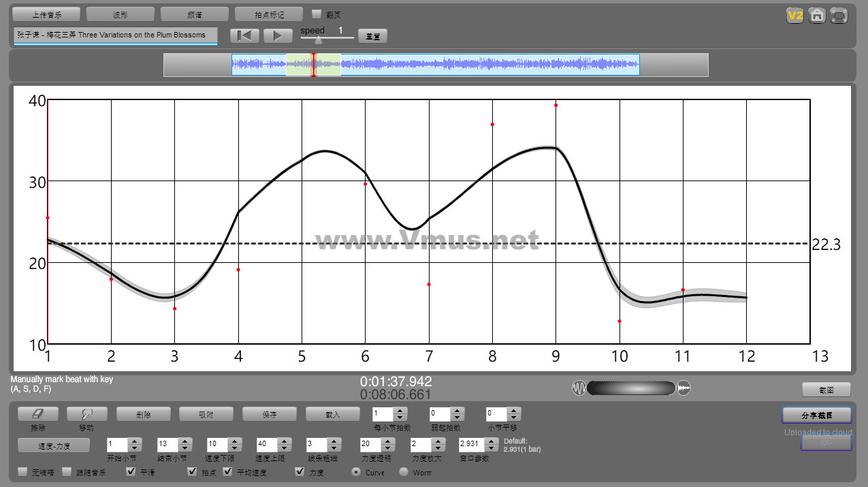
Task: Toggle fullscreen with the expand icon
Action: click(x=839, y=16)
